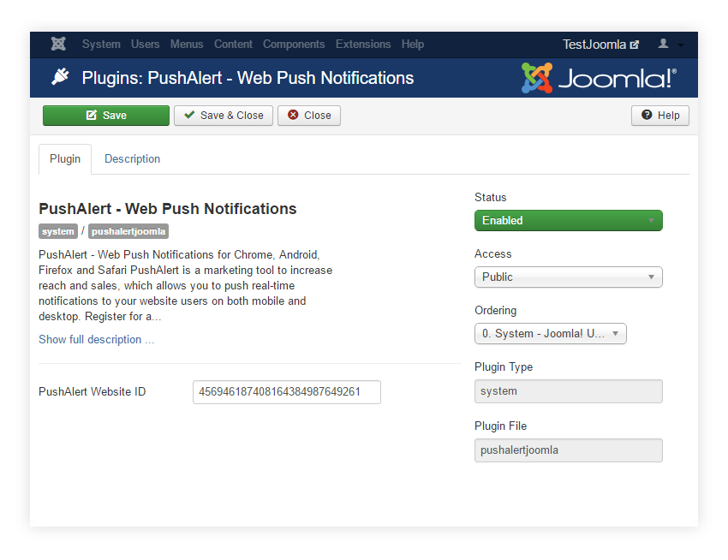This screenshot has height=560, width=728.
Task: Open the Components menu
Action: click(294, 45)
